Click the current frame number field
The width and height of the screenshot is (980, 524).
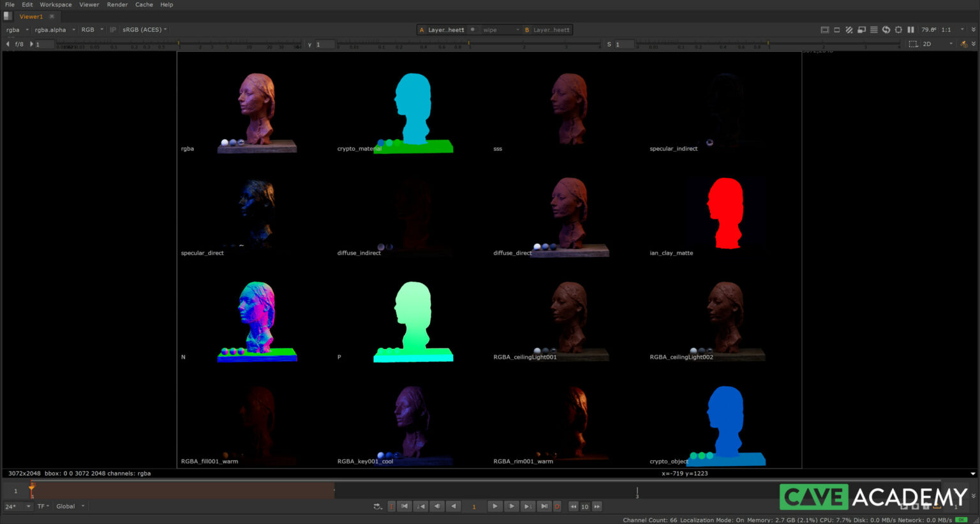(x=473, y=506)
